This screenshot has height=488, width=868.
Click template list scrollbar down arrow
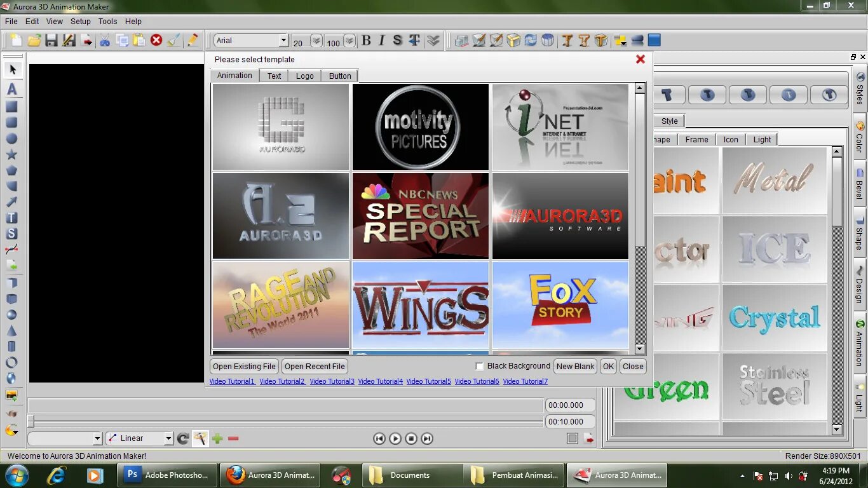[640, 349]
